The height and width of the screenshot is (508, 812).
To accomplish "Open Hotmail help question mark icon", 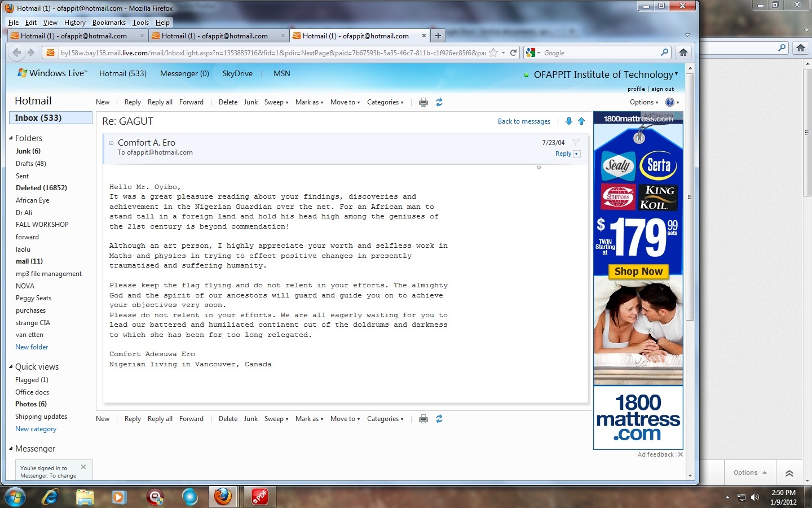I will pyautogui.click(x=669, y=102).
